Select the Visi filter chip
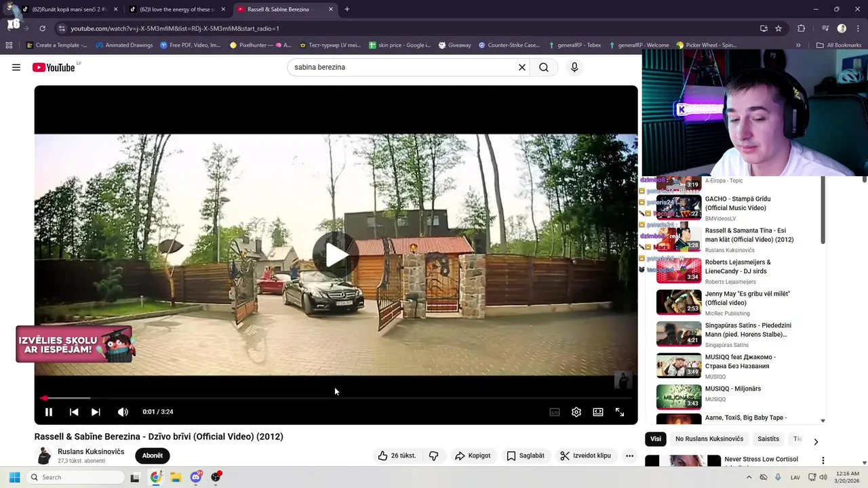Viewport: 868px width, 488px height. coord(656,439)
